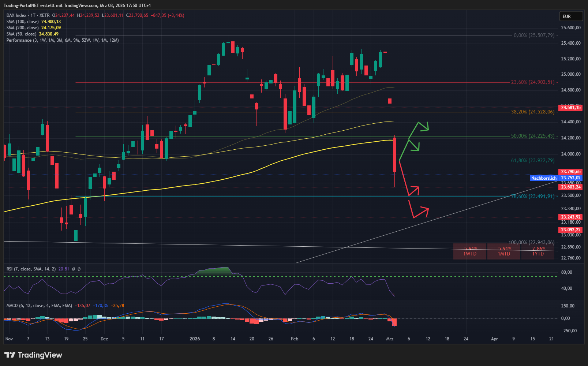Click the first Ø symbol beside RSI value

pos(73,269)
